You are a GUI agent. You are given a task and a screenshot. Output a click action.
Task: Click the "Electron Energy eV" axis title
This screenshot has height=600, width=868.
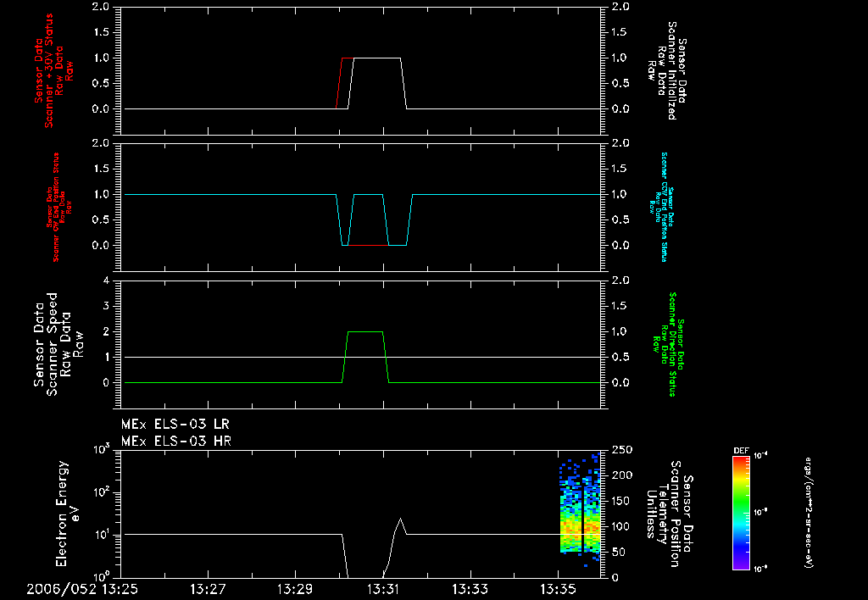click(68, 514)
